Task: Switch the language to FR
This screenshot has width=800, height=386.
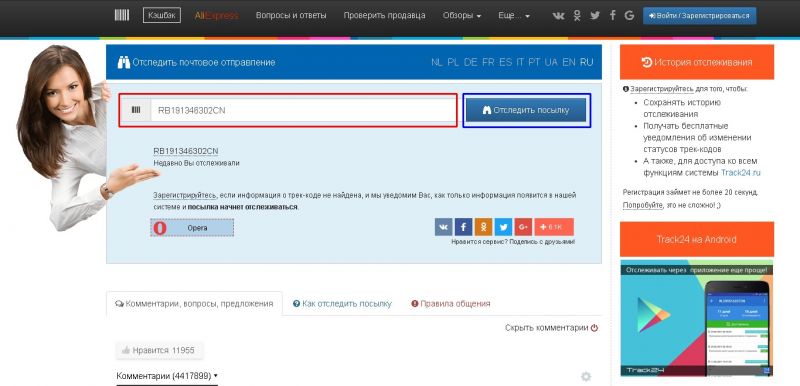Action: click(x=488, y=62)
